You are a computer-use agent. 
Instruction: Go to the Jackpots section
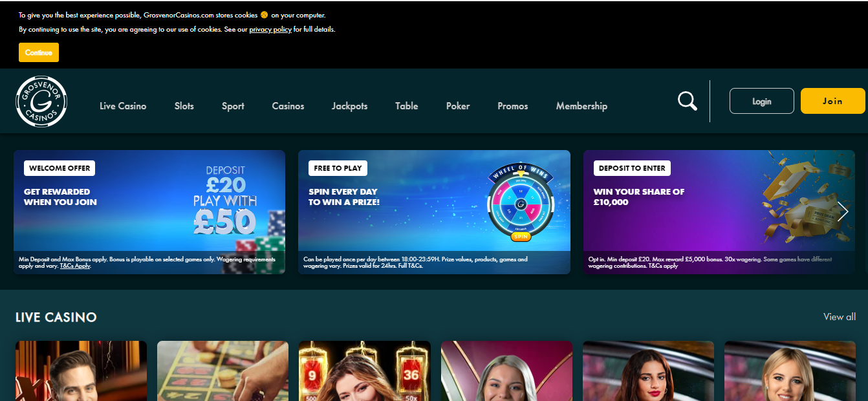(x=350, y=106)
